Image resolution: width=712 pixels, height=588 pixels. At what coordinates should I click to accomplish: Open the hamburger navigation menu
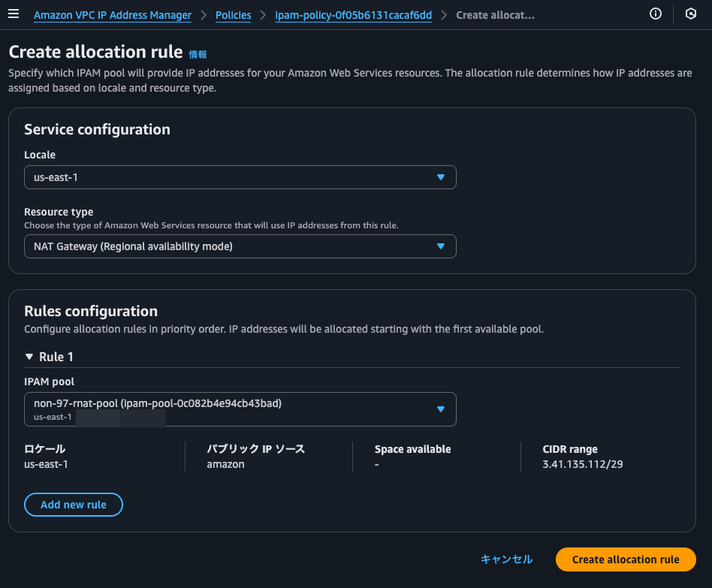14,14
